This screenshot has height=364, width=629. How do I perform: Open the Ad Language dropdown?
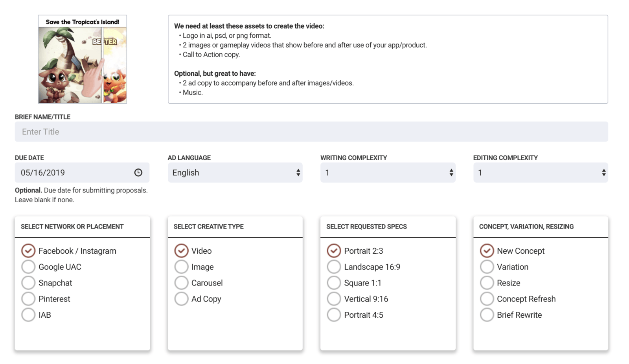(x=235, y=172)
